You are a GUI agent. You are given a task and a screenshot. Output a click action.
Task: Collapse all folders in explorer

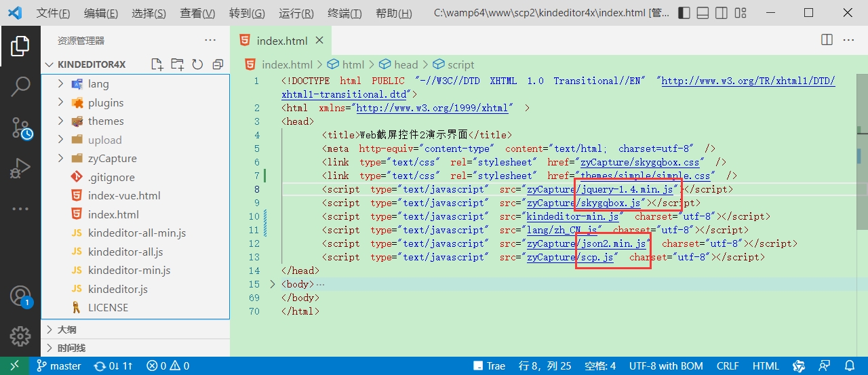click(218, 64)
